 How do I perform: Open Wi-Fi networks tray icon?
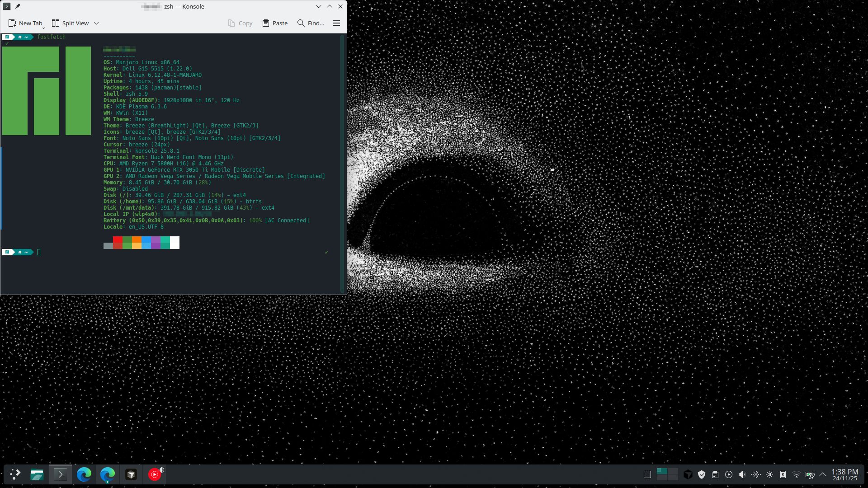797,474
